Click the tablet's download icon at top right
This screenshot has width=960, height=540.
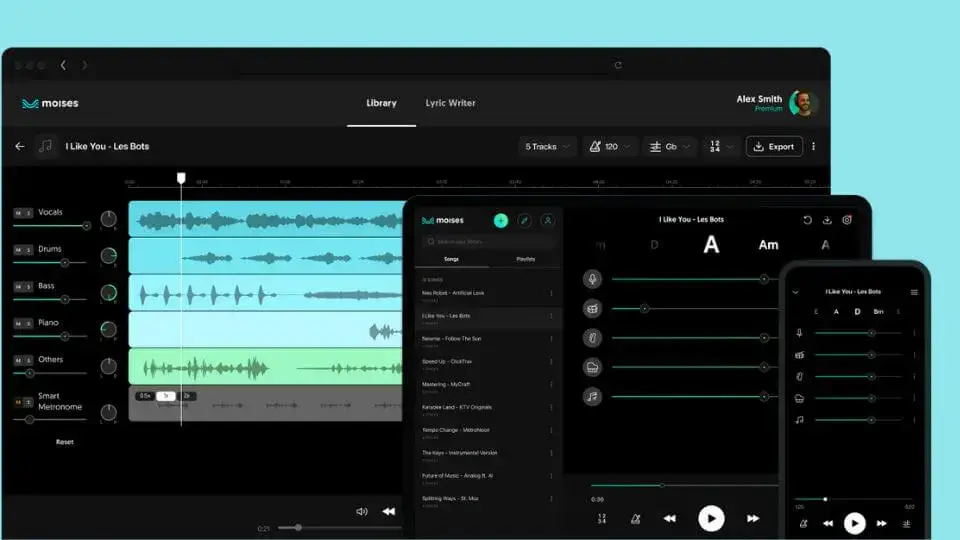tap(827, 220)
